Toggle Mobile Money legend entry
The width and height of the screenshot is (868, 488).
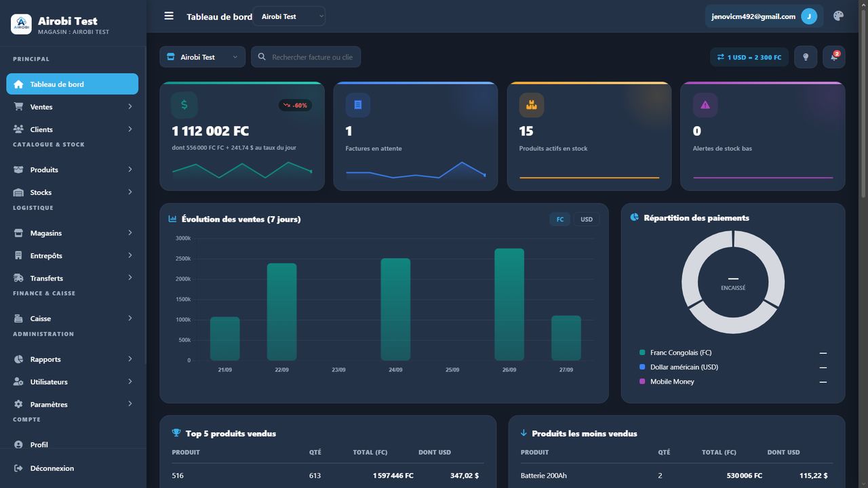(672, 382)
